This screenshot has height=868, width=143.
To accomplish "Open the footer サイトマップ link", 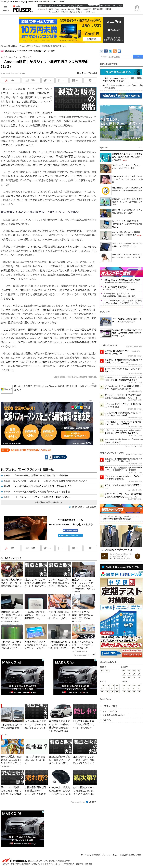I will 86,855.
